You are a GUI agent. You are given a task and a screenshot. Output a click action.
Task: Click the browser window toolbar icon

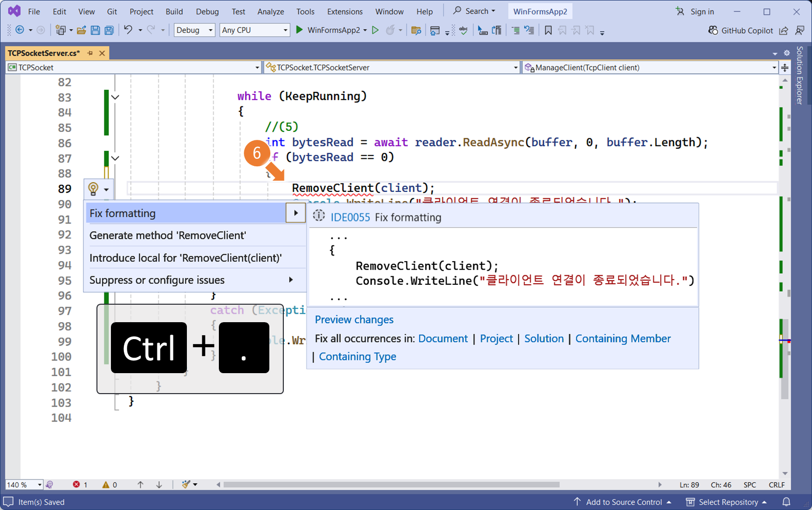tap(435, 30)
